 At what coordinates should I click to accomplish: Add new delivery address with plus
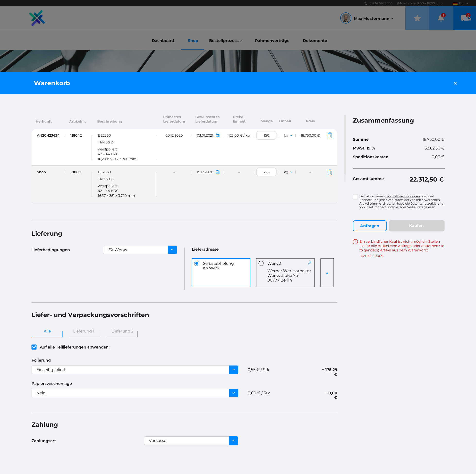point(327,273)
